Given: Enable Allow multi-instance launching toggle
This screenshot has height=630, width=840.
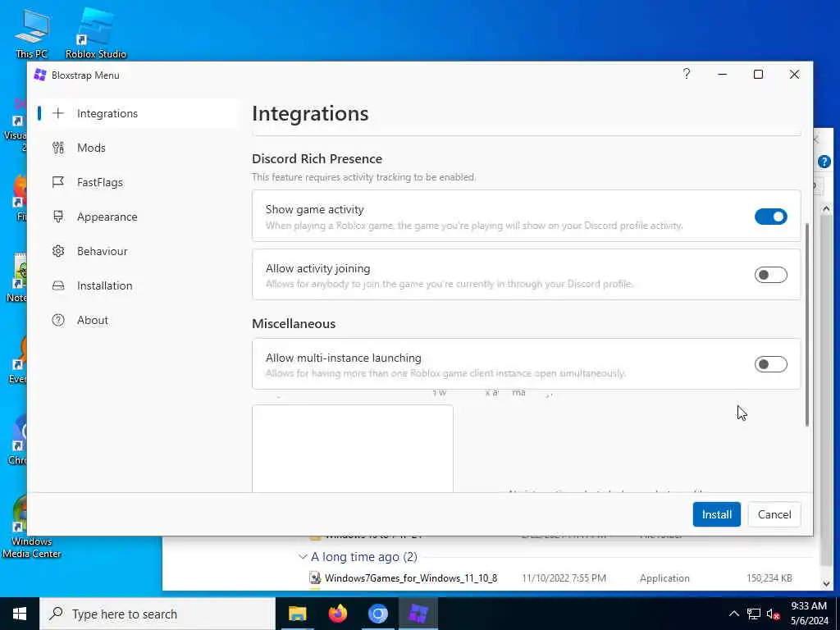Looking at the screenshot, I should click(770, 364).
